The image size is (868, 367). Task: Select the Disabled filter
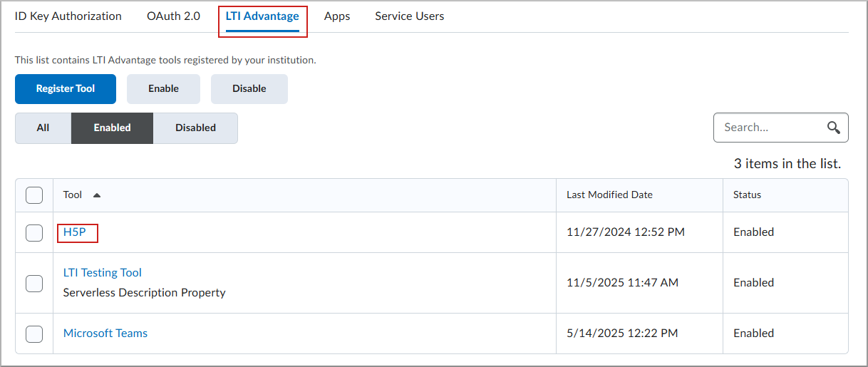195,128
